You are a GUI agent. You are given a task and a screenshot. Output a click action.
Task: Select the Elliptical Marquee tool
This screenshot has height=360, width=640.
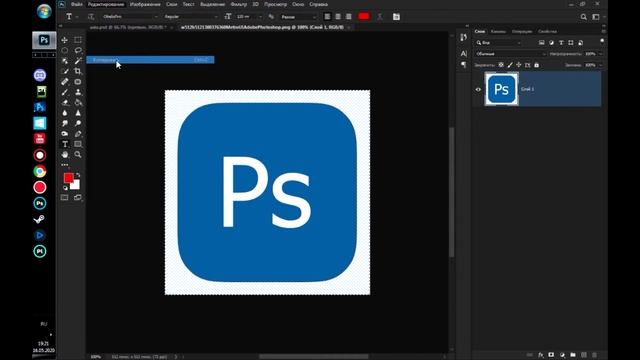click(64, 50)
